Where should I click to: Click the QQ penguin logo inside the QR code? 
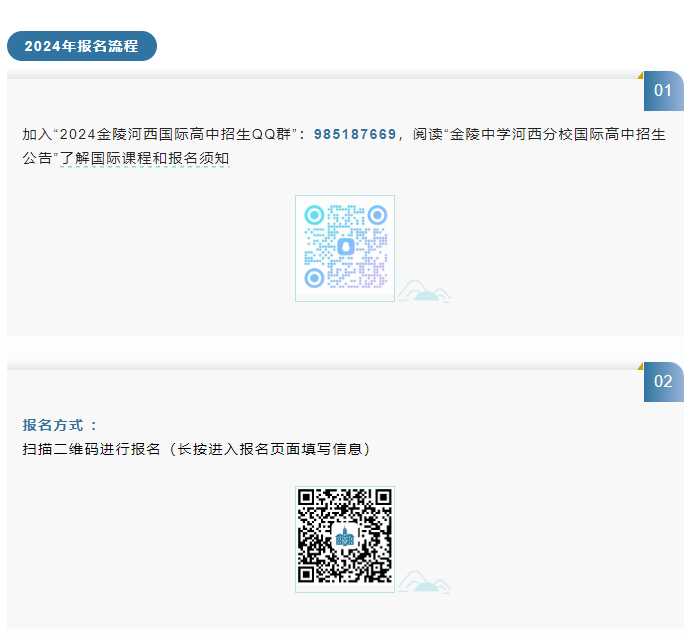click(346, 247)
